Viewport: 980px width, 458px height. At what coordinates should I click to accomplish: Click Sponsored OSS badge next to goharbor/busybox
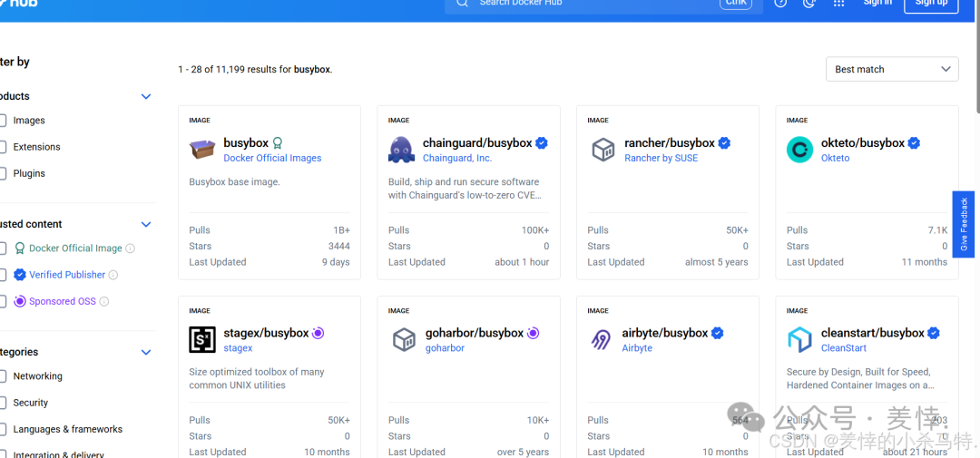click(534, 333)
